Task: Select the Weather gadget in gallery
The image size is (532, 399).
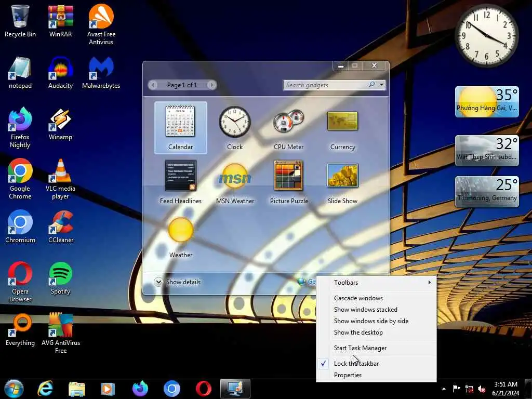Action: tap(180, 237)
